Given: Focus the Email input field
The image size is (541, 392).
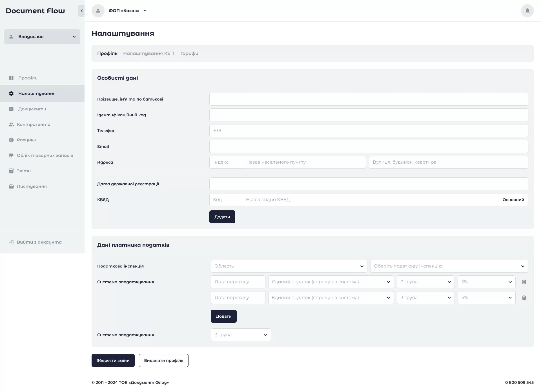Looking at the screenshot, I should point(369,146).
